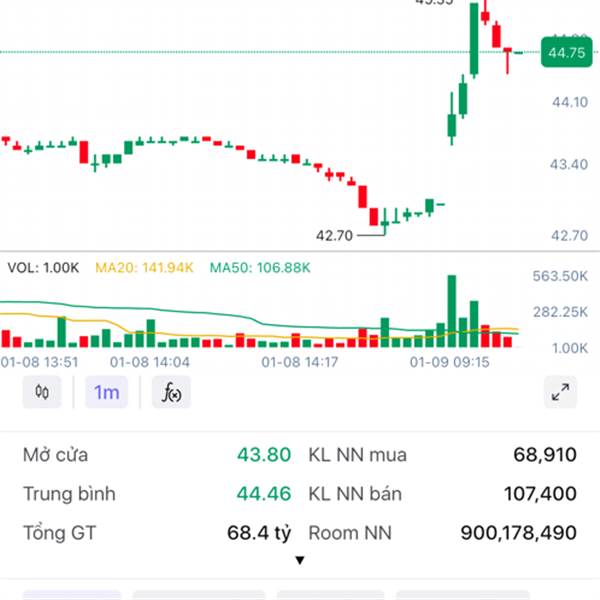Tap the 01-08 14:04 time axis label

pyautogui.click(x=150, y=362)
